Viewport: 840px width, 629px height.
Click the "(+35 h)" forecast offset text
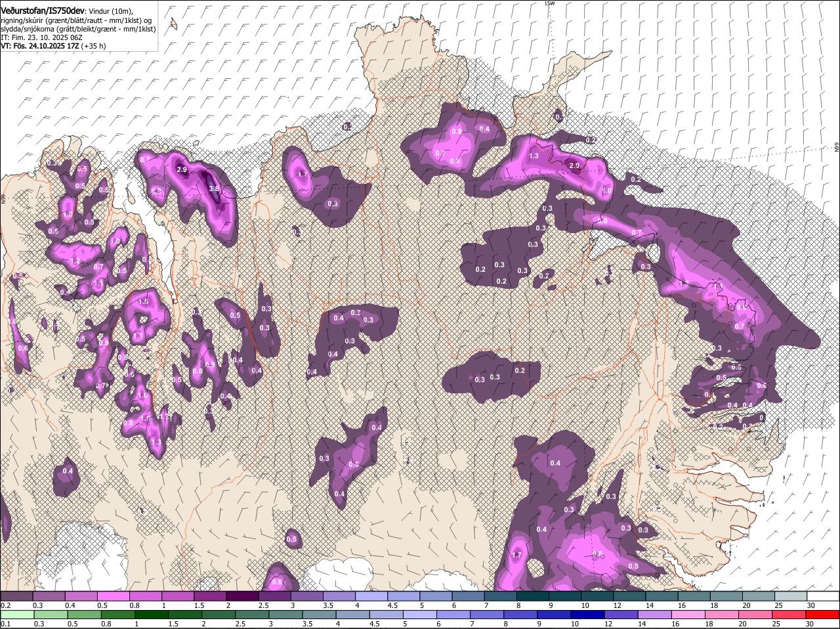click(94, 46)
